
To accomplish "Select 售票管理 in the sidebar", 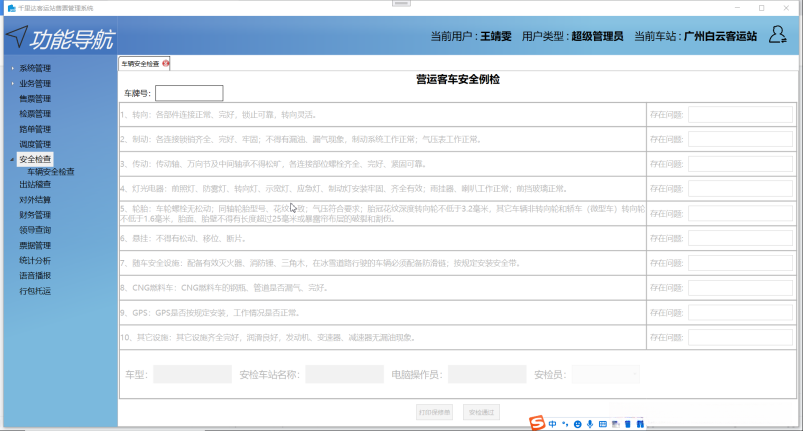I will 35,98.
